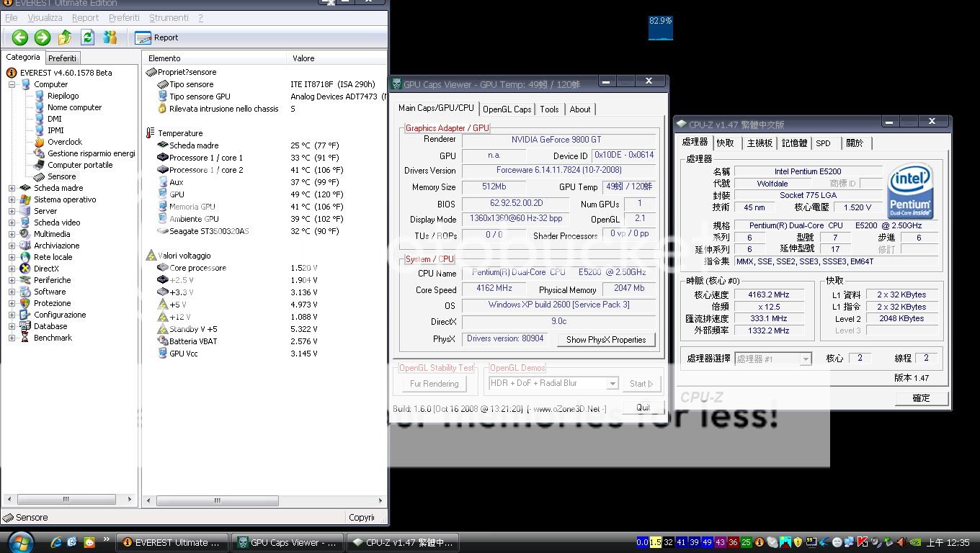Image resolution: width=980 pixels, height=553 pixels.
Task: Click the GPU Caps Viewer taskbar button
Action: 288,543
